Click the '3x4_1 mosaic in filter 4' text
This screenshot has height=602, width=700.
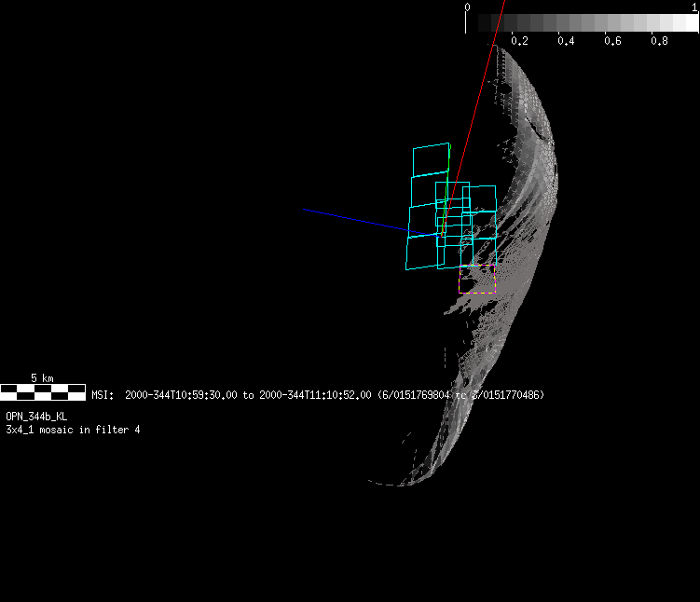pos(73,430)
